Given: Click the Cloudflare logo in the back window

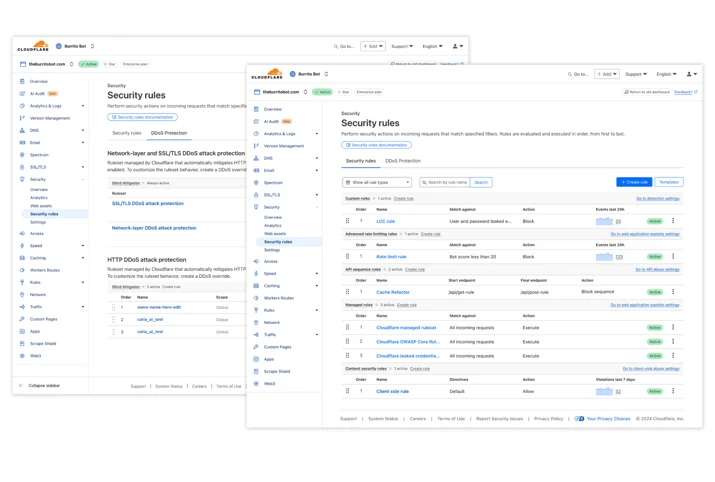Looking at the screenshot, I should [33, 46].
